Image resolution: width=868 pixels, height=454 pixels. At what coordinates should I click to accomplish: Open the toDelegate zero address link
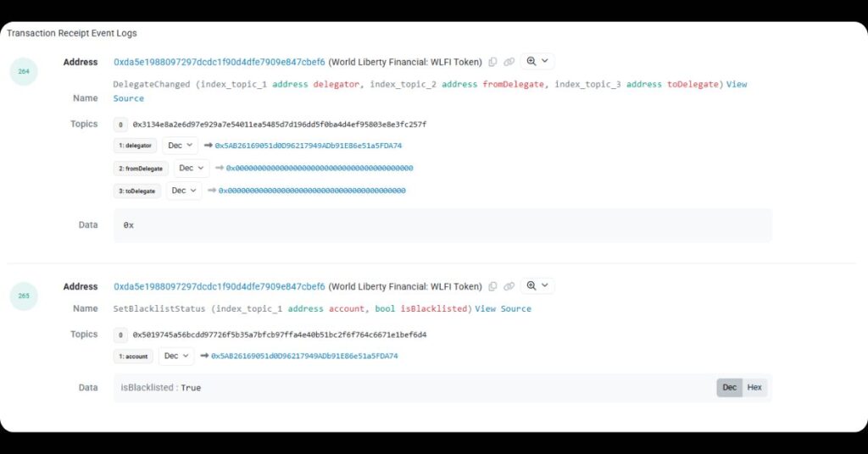[x=312, y=191]
